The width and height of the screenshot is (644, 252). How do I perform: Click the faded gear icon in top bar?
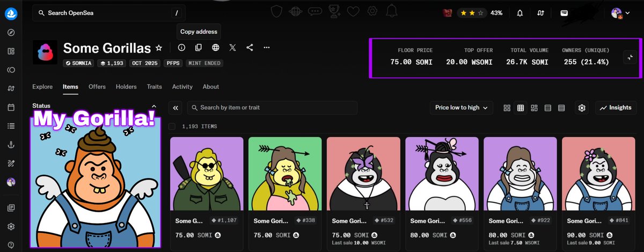pos(371,11)
